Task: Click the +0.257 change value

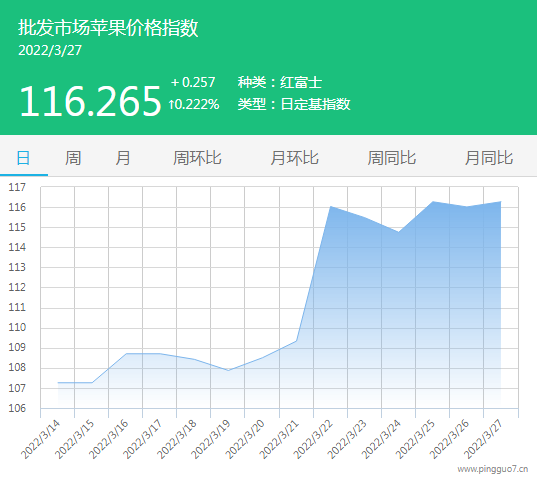Action: point(193,83)
